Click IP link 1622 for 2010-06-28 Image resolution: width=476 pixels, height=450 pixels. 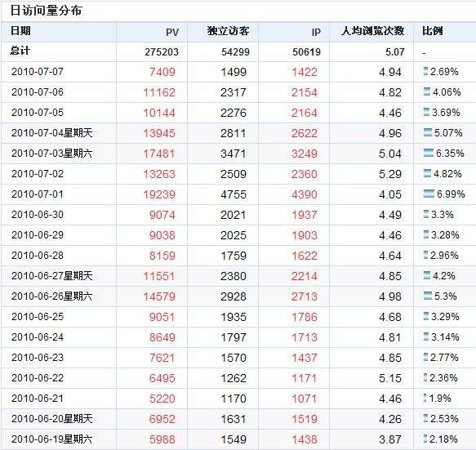[305, 256]
